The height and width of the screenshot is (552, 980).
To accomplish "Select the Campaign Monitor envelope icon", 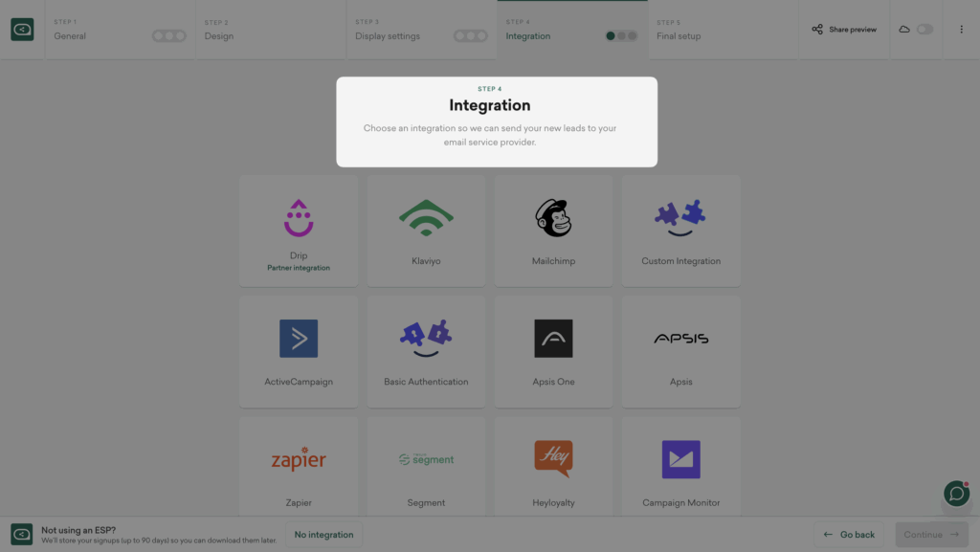I will pyautogui.click(x=680, y=459).
